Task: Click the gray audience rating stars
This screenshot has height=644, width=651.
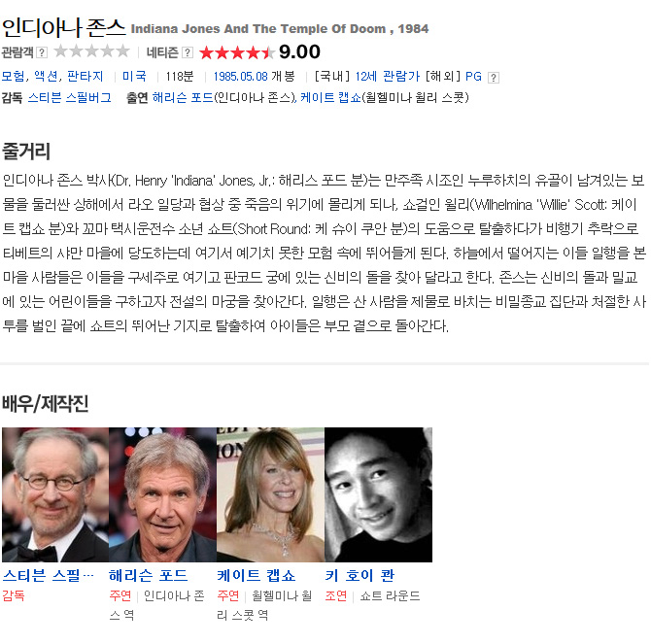Action: click(x=91, y=51)
